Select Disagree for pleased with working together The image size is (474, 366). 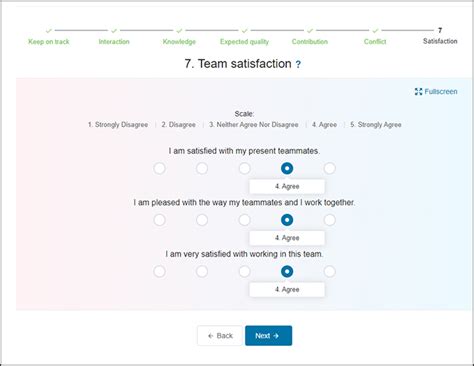202,220
